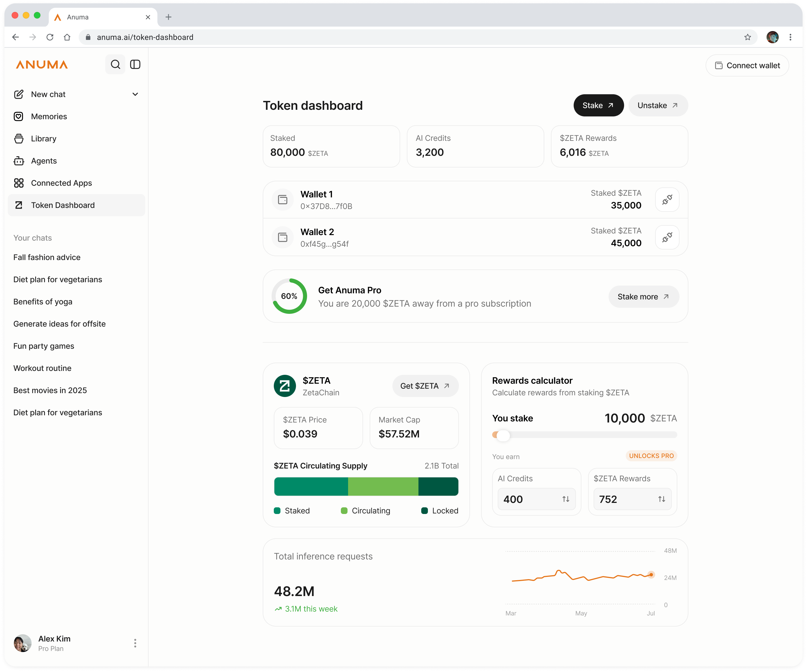Disconnect Wallet 2 using its unlink icon
807x672 pixels.
(x=667, y=237)
